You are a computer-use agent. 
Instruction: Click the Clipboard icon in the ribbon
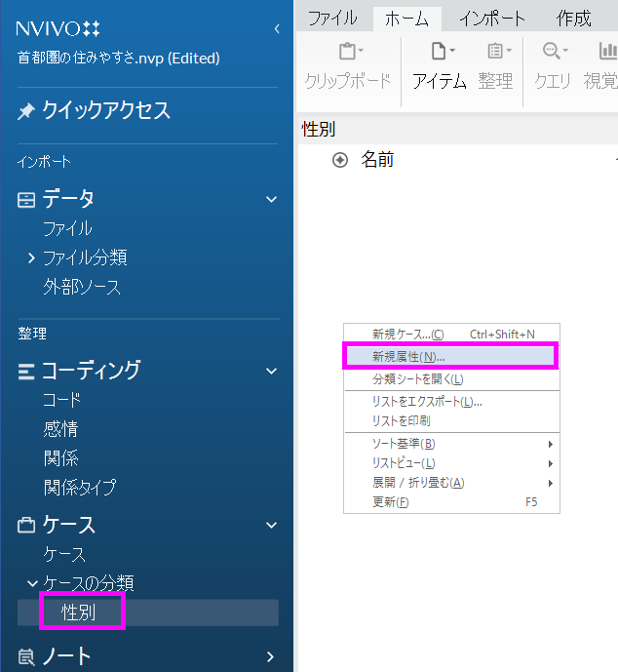[x=347, y=52]
